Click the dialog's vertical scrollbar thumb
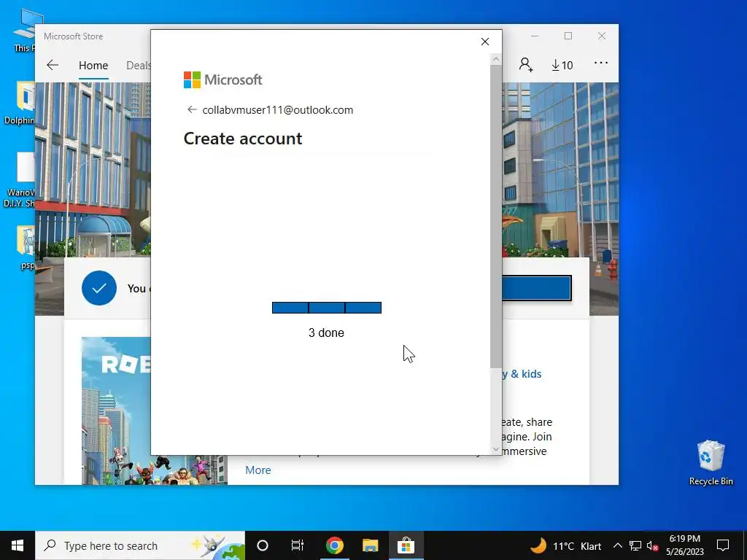The width and height of the screenshot is (747, 560). pos(495,216)
